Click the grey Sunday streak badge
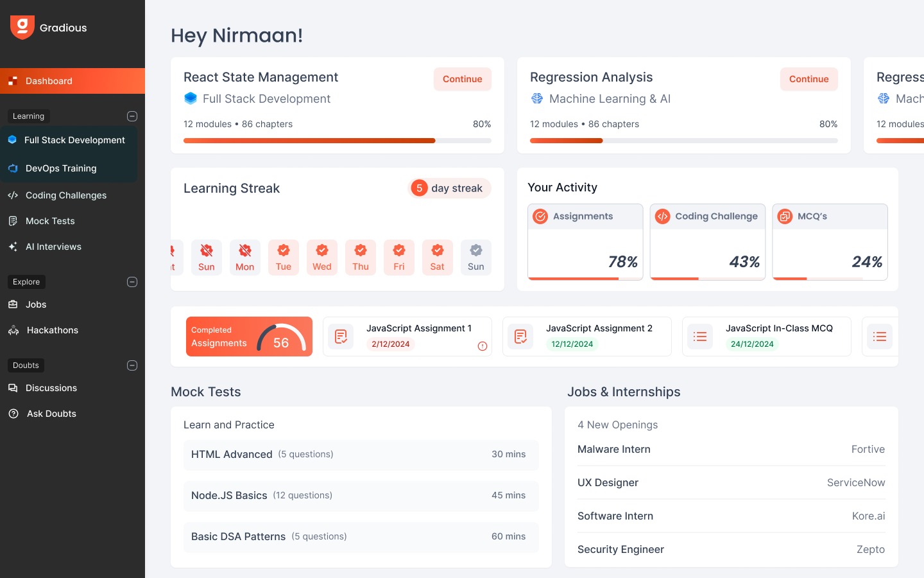924x578 pixels. (x=476, y=257)
